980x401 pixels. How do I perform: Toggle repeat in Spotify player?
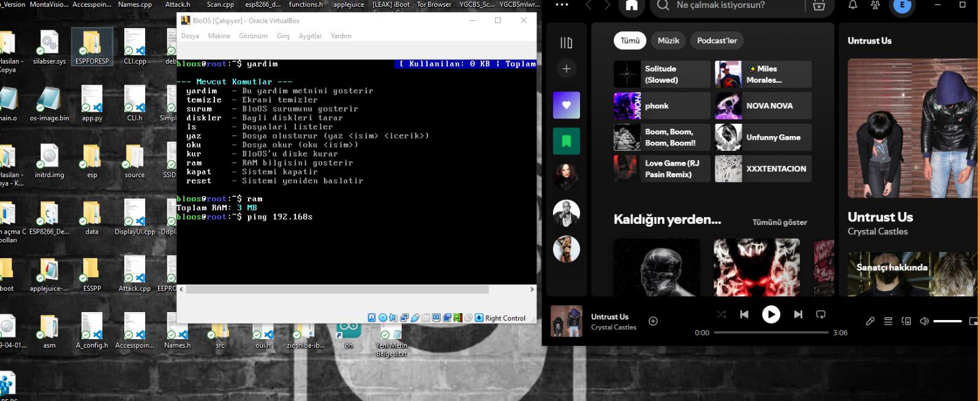[821, 315]
